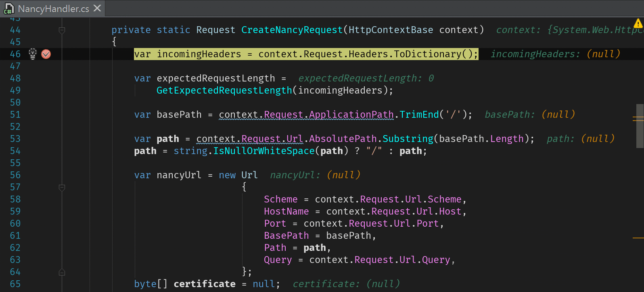Screen dimensions: 644x292
Task: Collapse the Url initializer block at line 57
Action: pos(62,188)
